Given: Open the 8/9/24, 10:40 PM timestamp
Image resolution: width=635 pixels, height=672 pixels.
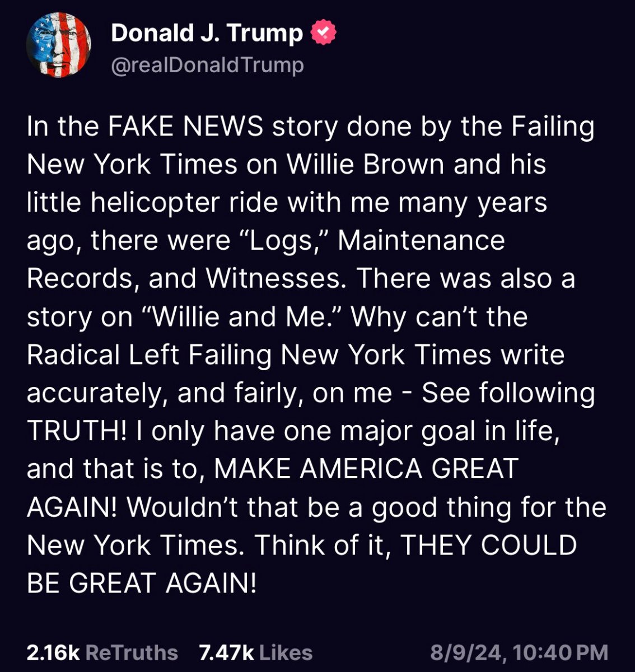Looking at the screenshot, I should pos(519,652).
